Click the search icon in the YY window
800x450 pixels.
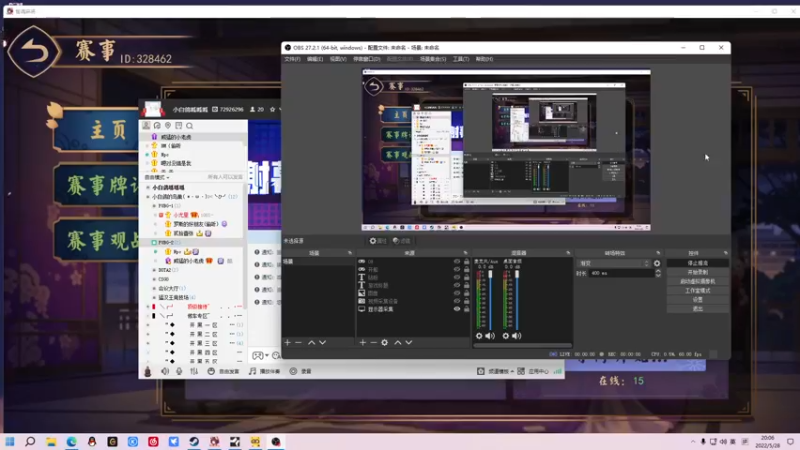pos(190,126)
